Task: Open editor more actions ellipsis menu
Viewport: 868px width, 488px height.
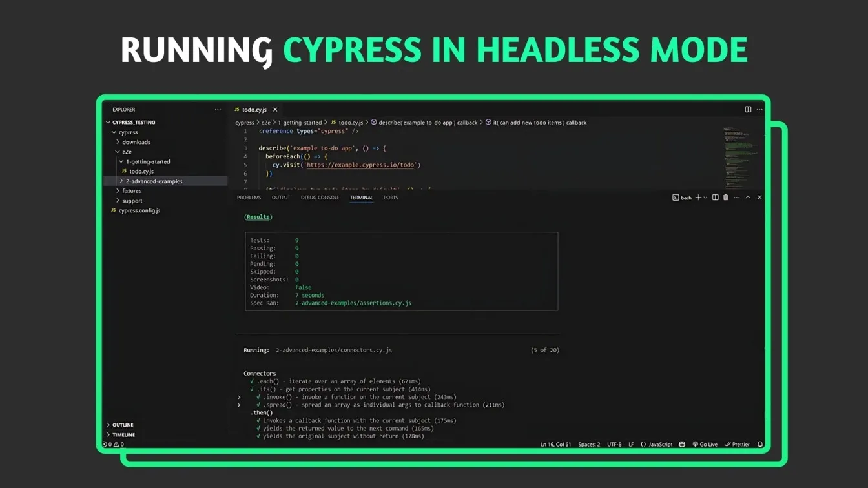Action: point(759,110)
